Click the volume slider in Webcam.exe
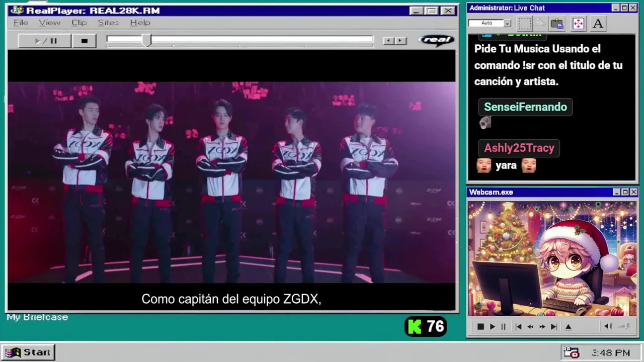 (623, 326)
